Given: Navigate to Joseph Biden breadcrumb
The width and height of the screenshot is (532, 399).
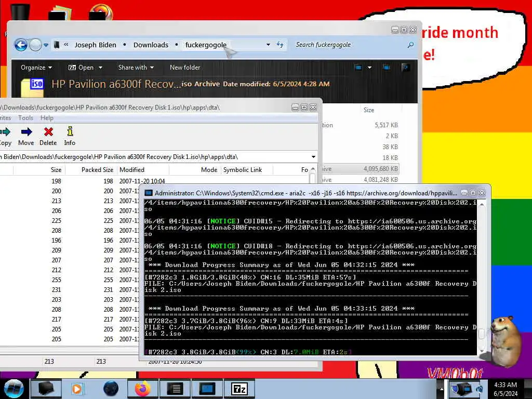Looking at the screenshot, I should pos(95,45).
